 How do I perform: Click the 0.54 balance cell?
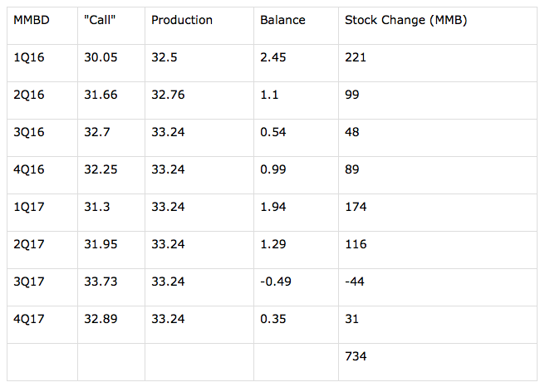(x=273, y=132)
